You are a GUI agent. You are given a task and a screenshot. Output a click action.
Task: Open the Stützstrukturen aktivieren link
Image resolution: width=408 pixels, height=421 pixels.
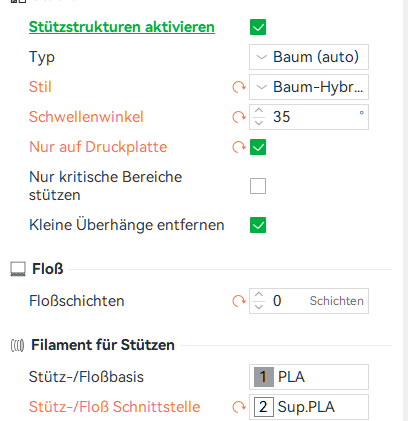click(122, 27)
